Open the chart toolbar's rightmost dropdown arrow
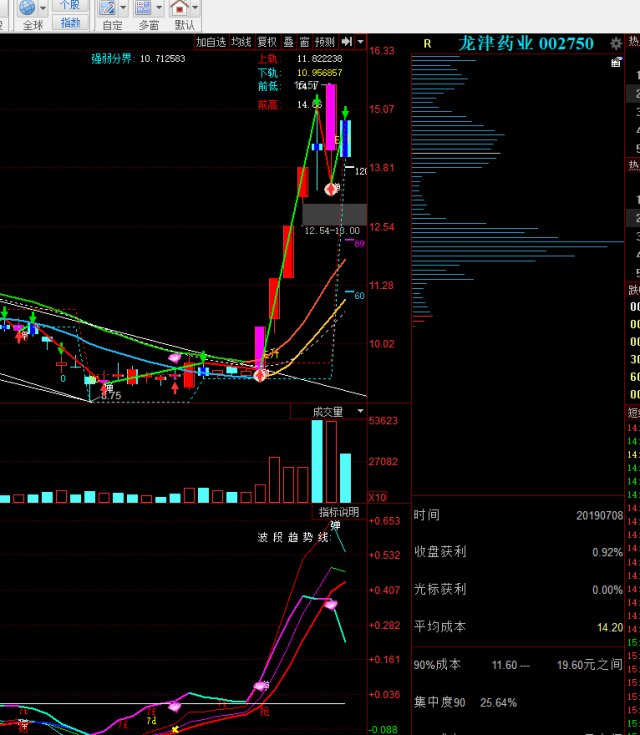 tap(360, 42)
